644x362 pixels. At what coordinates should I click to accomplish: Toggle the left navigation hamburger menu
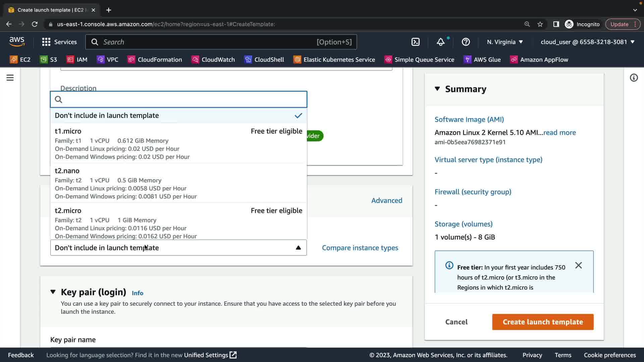click(10, 78)
